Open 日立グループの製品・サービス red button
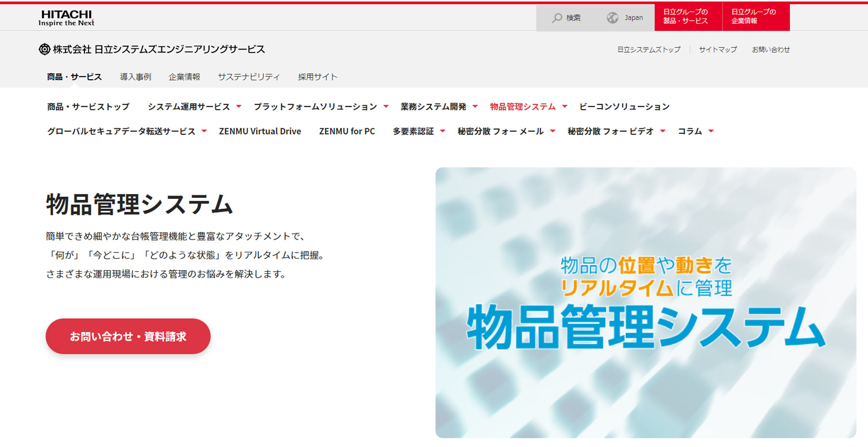 click(x=688, y=17)
